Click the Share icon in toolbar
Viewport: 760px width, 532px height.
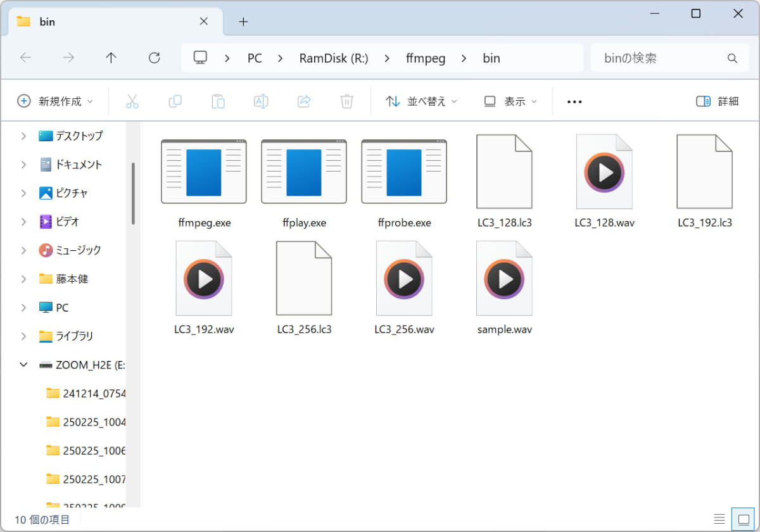tap(304, 101)
